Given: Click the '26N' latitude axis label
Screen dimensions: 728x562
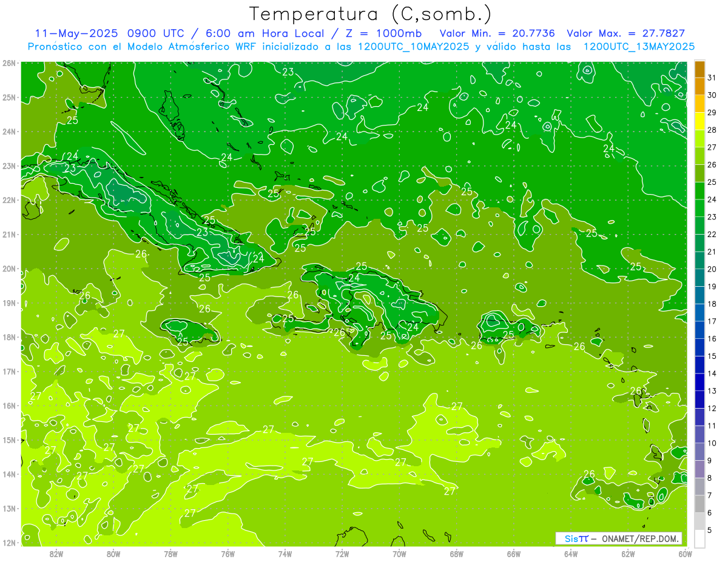Looking at the screenshot, I should pyautogui.click(x=8, y=63).
